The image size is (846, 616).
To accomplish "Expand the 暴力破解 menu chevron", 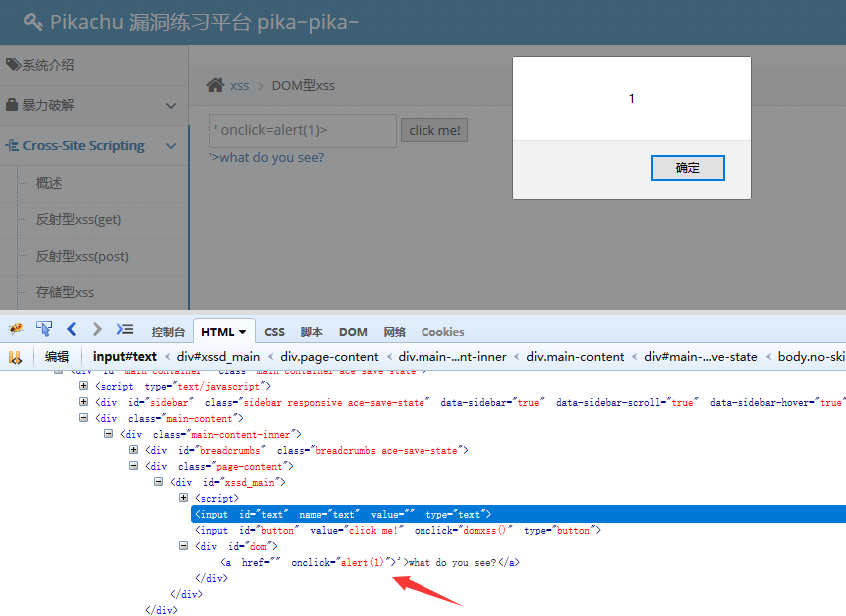I will 171,105.
